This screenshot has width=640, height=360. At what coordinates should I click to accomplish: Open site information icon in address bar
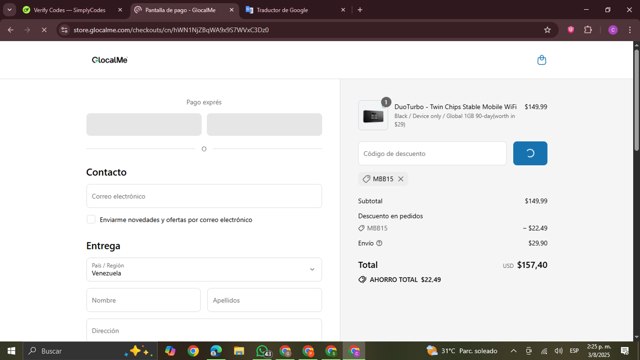click(x=64, y=30)
